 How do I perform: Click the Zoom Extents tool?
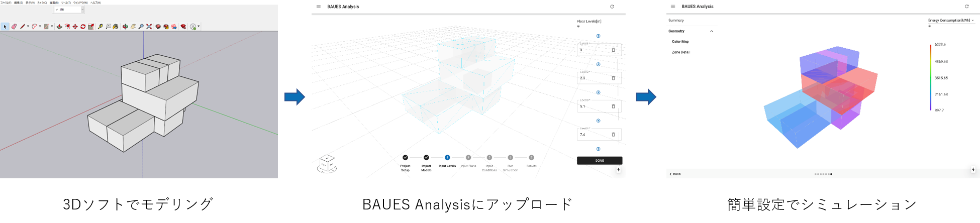coord(149,27)
